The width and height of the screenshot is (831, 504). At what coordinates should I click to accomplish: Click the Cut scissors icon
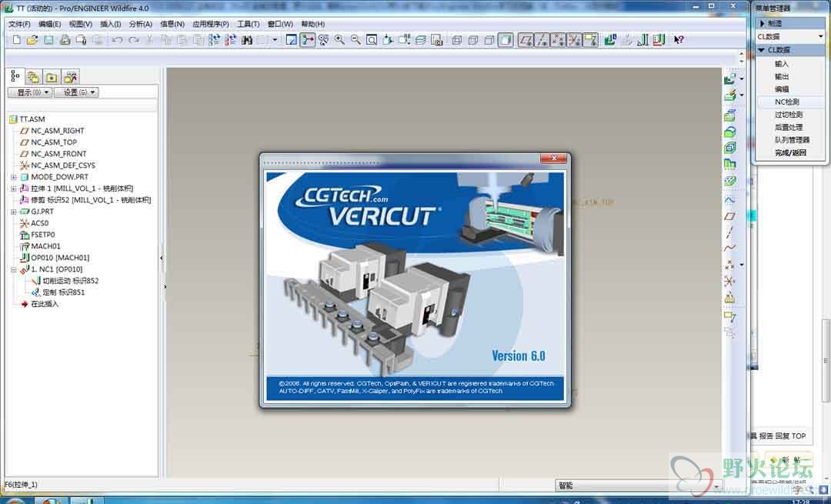[x=150, y=40]
